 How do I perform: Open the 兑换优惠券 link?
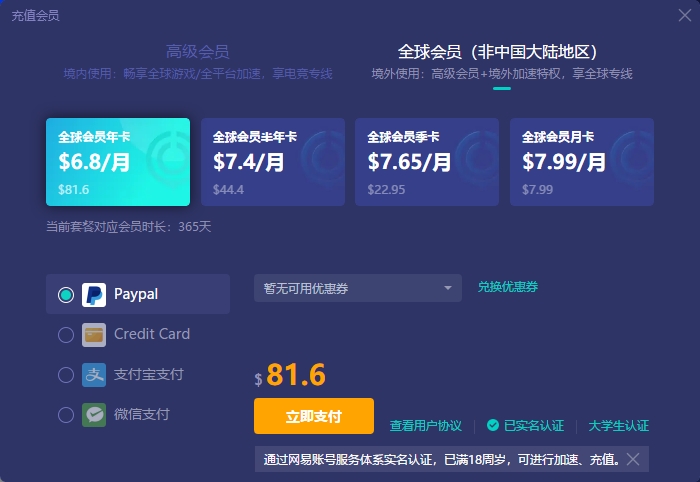pyautogui.click(x=508, y=287)
